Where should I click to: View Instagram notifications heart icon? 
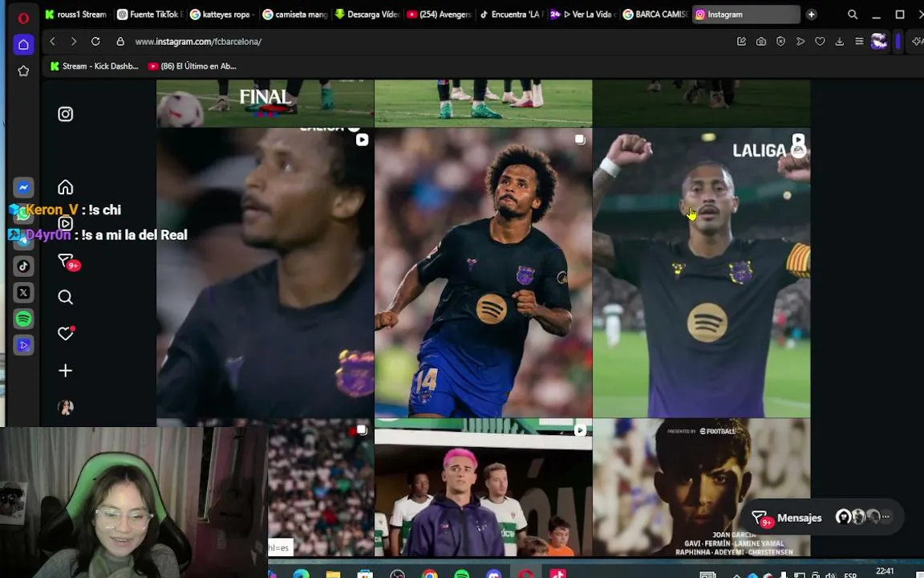coord(66,333)
